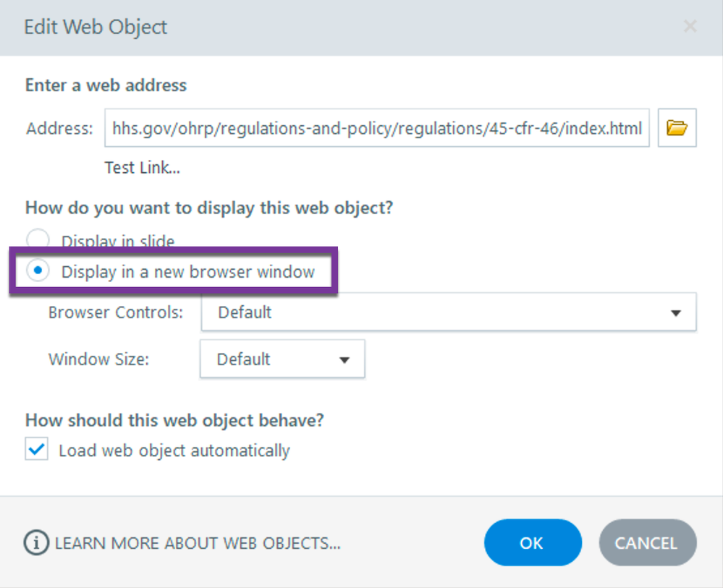Select the "Display in slide" radio button
Screen dimensions: 723x588
coord(38,240)
